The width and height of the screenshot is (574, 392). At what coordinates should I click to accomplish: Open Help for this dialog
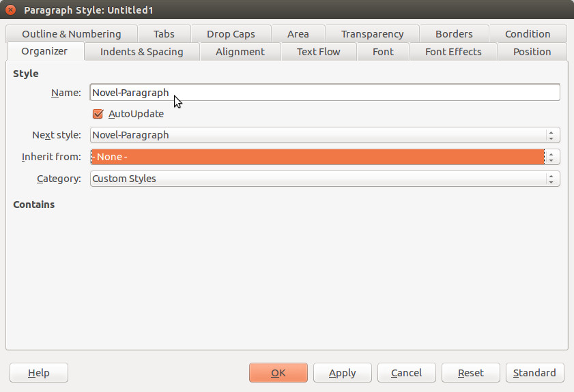tap(39, 373)
